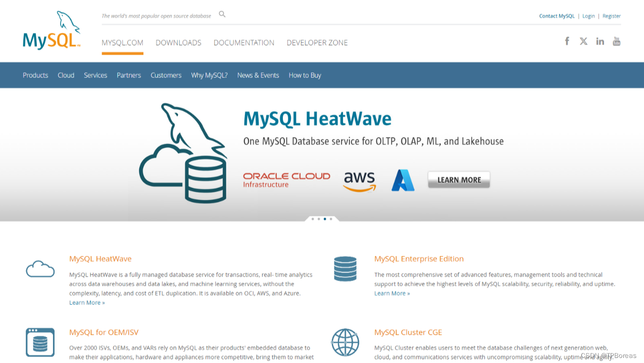Select the first carousel dot
The width and height of the screenshot is (644, 363).
[x=313, y=219]
